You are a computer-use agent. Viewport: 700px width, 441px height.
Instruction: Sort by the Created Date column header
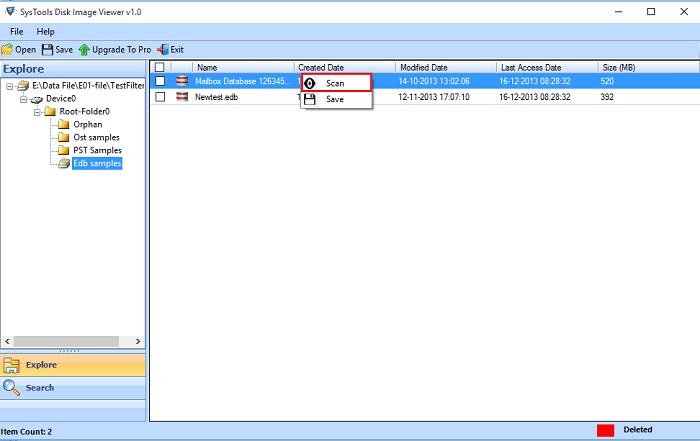point(345,67)
